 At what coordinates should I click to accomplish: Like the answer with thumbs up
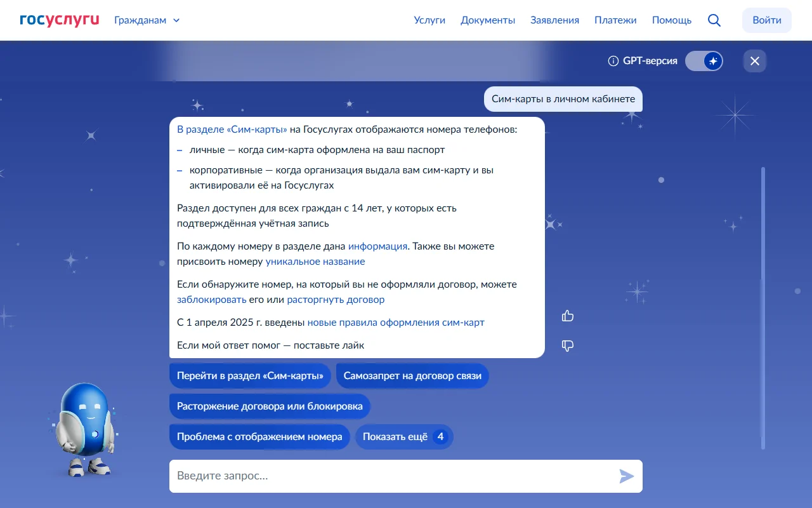pos(568,316)
